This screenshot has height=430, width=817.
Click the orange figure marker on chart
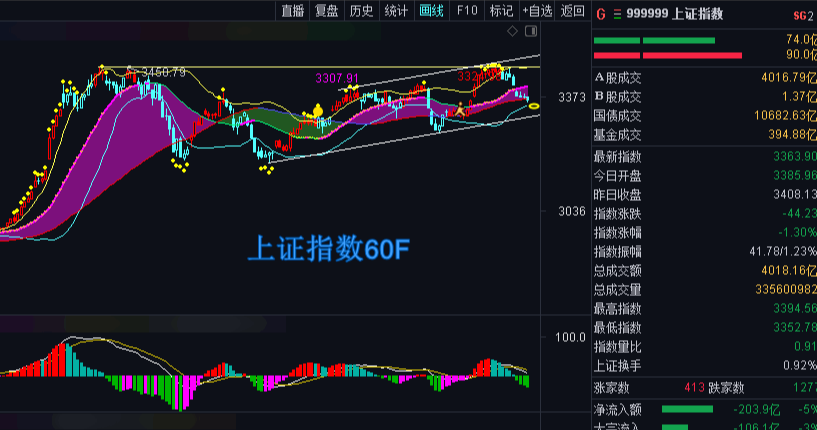pos(460,110)
